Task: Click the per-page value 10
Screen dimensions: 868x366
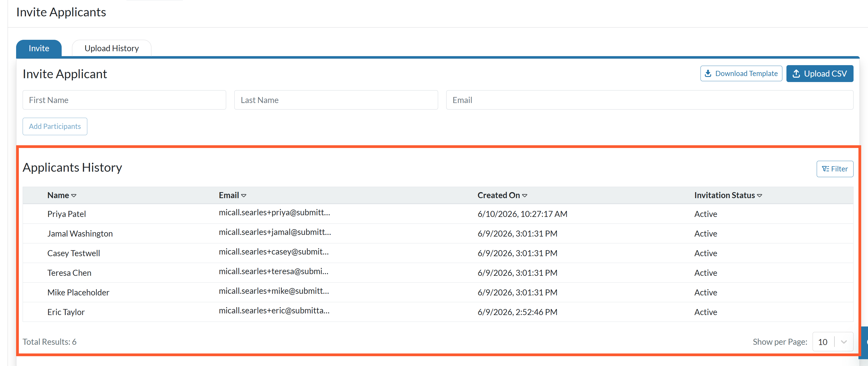Action: (822, 342)
